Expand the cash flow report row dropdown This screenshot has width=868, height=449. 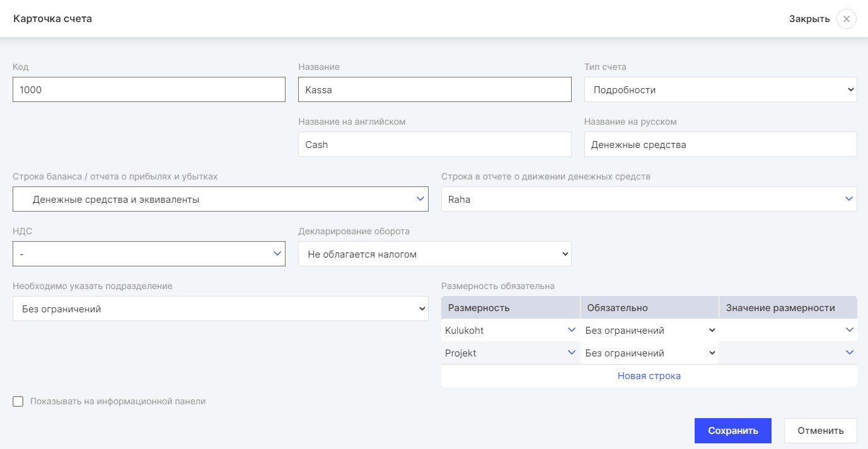pyautogui.click(x=848, y=199)
